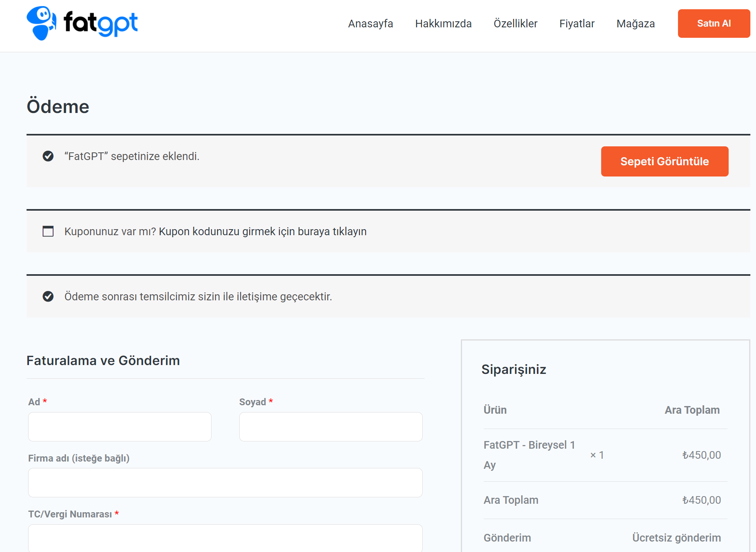Image resolution: width=756 pixels, height=552 pixels.
Task: Click the TC/Vergi Numarası input field
Action: pyautogui.click(x=225, y=538)
